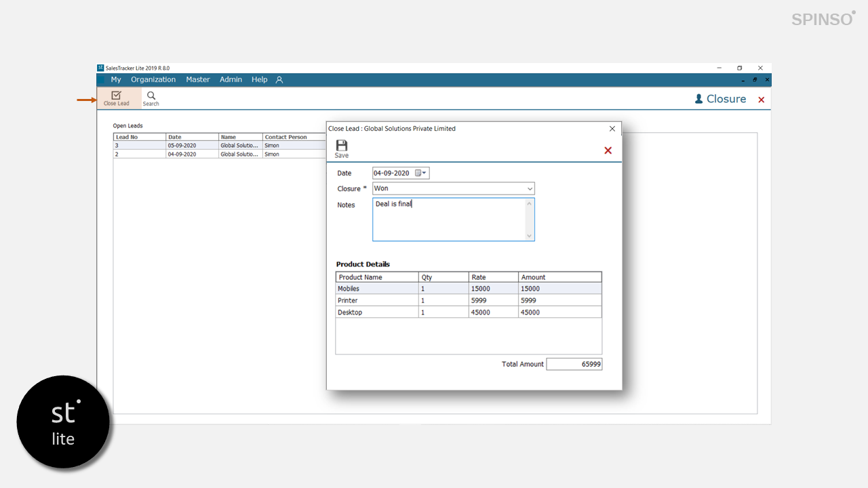
Task: Click the red X beside Closure heading
Action: tap(761, 100)
